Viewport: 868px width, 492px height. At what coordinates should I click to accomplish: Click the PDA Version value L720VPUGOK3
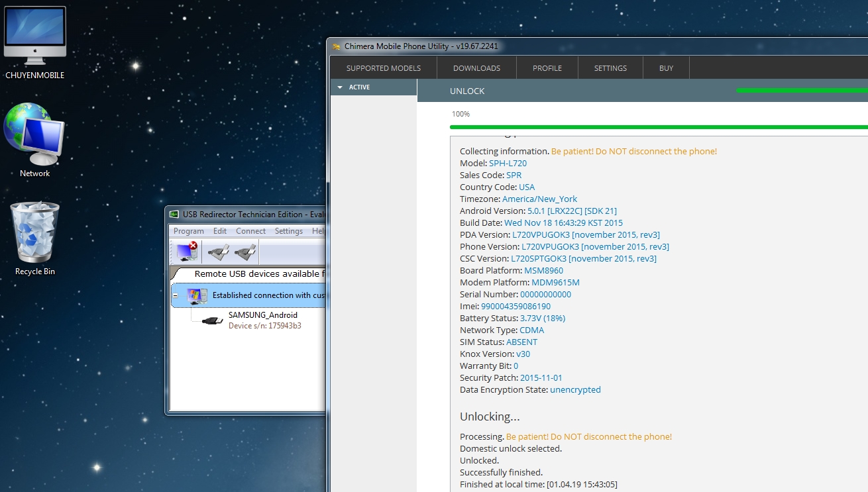tap(586, 234)
